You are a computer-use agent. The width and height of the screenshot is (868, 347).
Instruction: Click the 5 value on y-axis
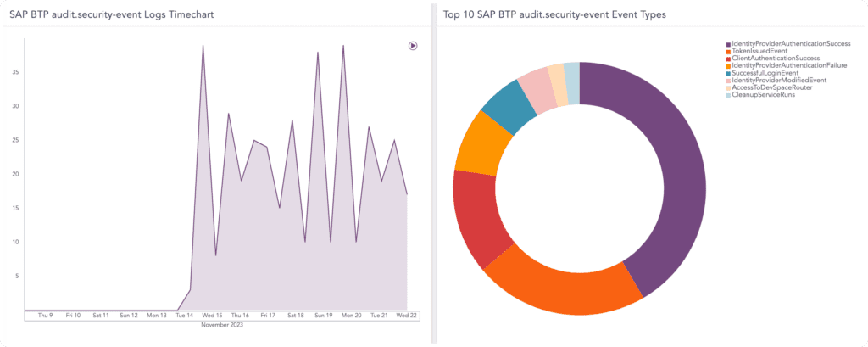[17, 276]
